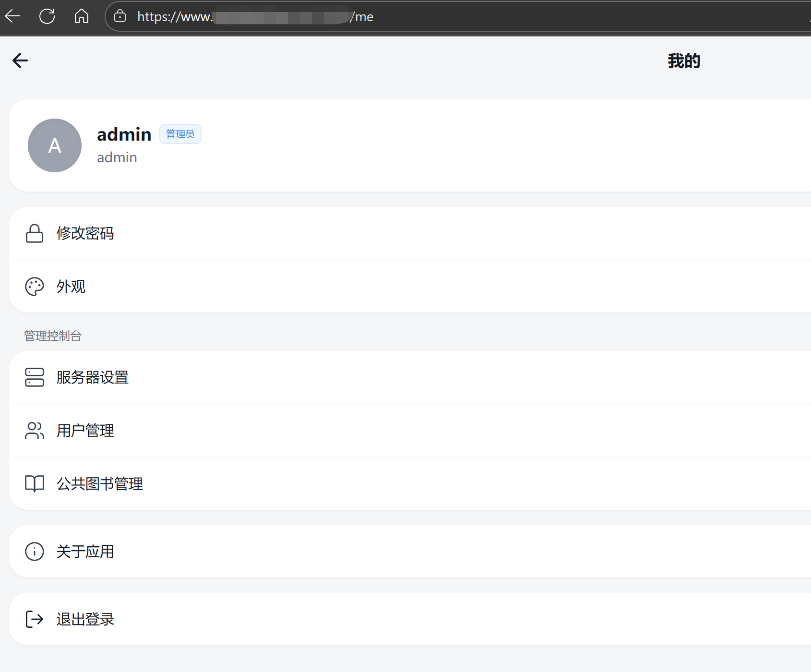This screenshot has width=811, height=672.
Task: Click the bold admin username
Action: pos(124,134)
